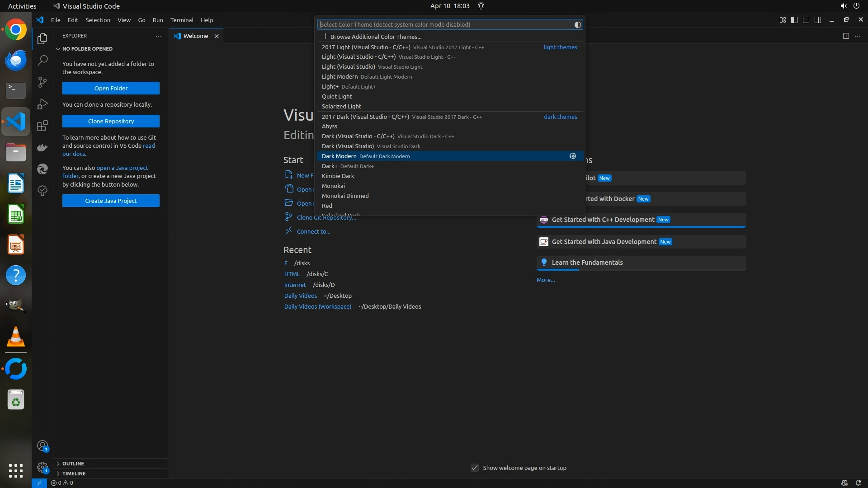Click the Select Color Theme input field

point(445,24)
